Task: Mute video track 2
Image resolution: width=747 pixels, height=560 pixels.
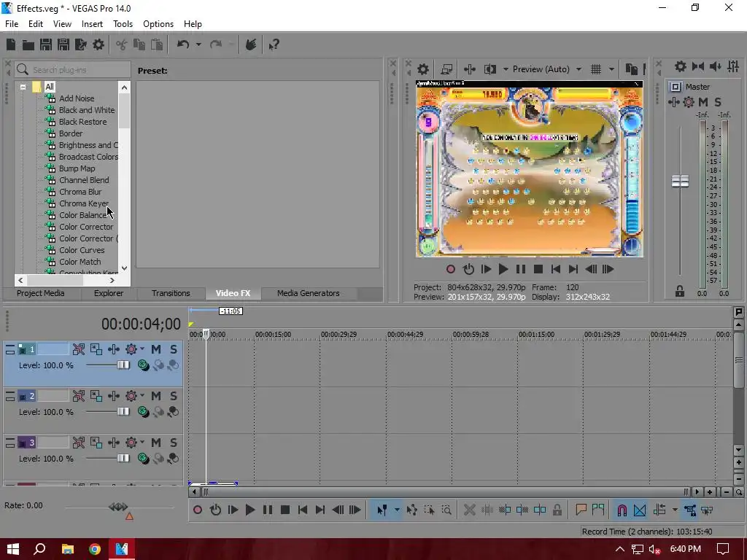Action: click(x=156, y=396)
